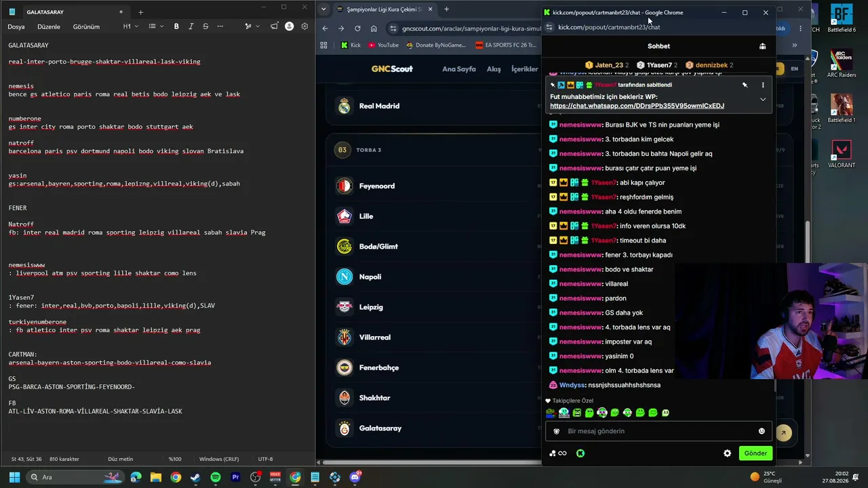Open the Düzenle menu
The height and width of the screenshot is (488, 868).
tap(49, 26)
